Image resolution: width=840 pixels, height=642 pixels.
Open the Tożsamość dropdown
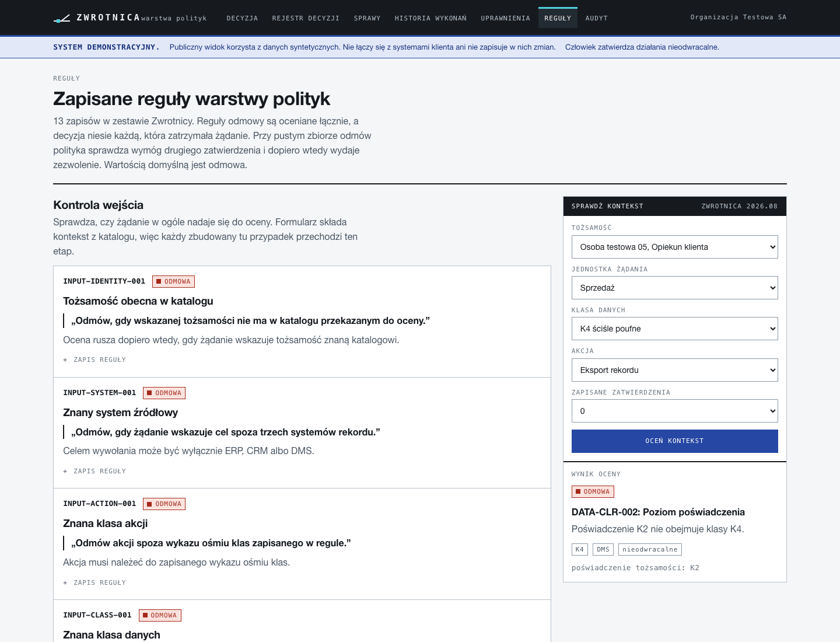(x=675, y=247)
